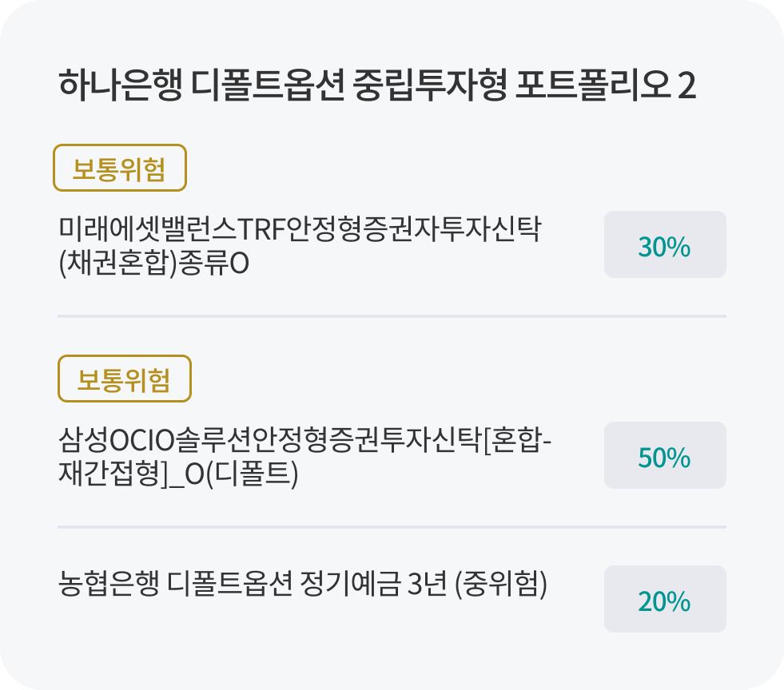This screenshot has width=784, height=690.
Task: Click the 50% allocation box
Action: click(x=664, y=456)
